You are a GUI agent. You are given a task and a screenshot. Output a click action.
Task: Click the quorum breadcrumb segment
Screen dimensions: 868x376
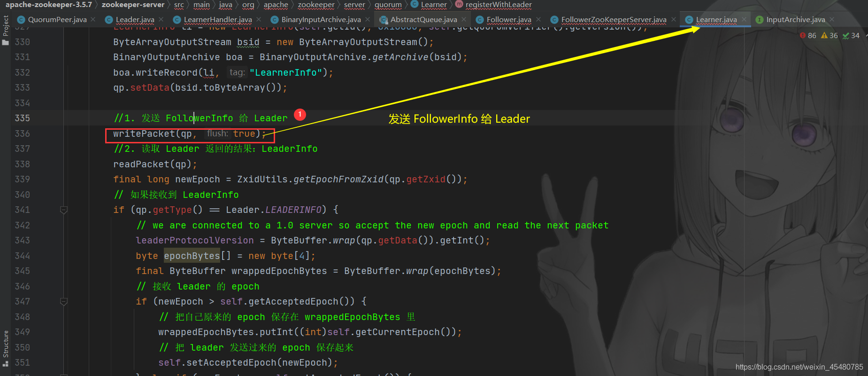(x=388, y=4)
